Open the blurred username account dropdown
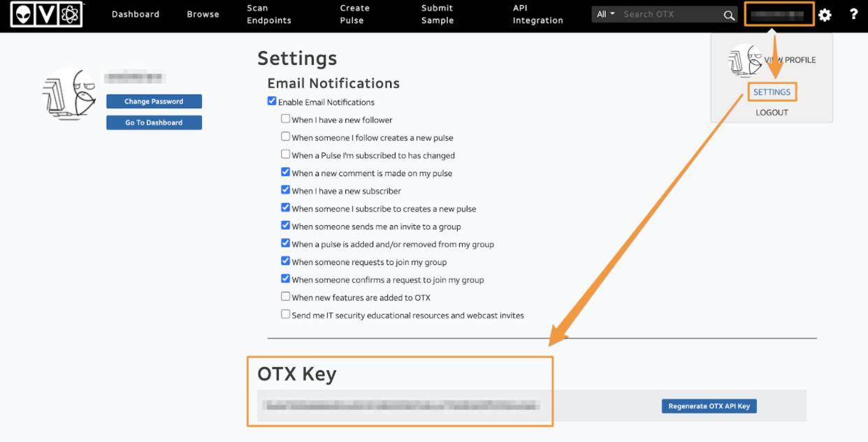 coord(779,15)
